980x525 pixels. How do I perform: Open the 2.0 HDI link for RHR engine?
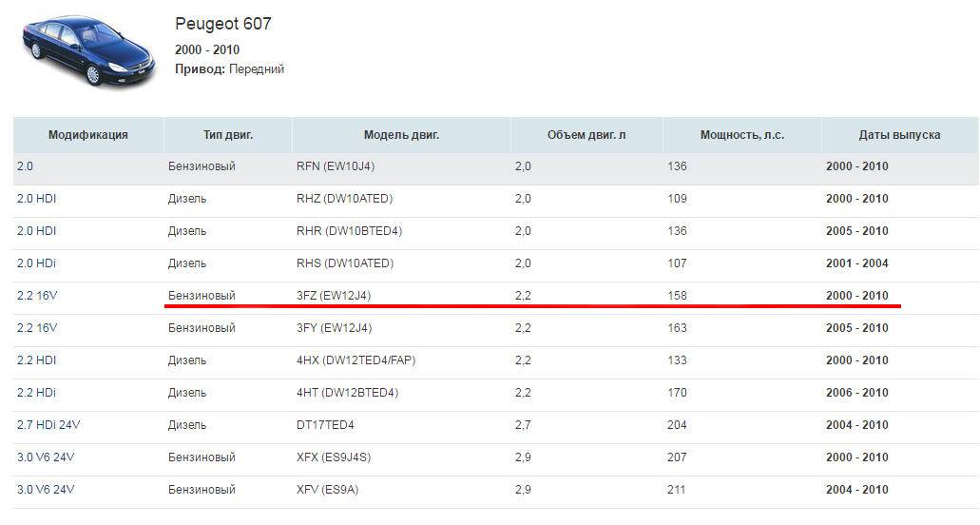coord(36,231)
